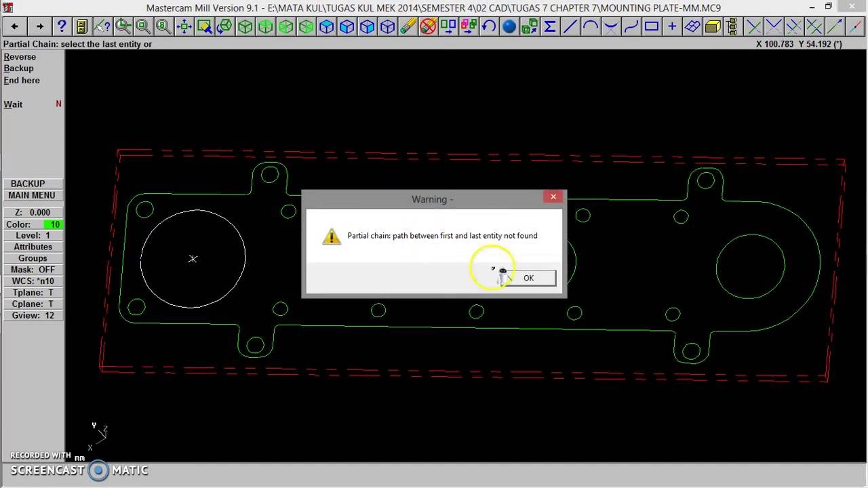
Task: Open the File cabinet icon
Action: tap(82, 26)
